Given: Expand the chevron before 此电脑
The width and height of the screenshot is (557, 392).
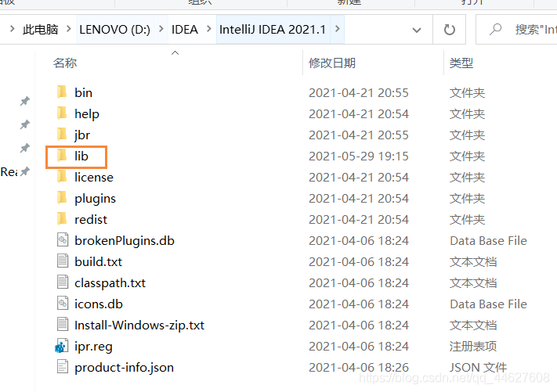Looking at the screenshot, I should tap(12, 29).
